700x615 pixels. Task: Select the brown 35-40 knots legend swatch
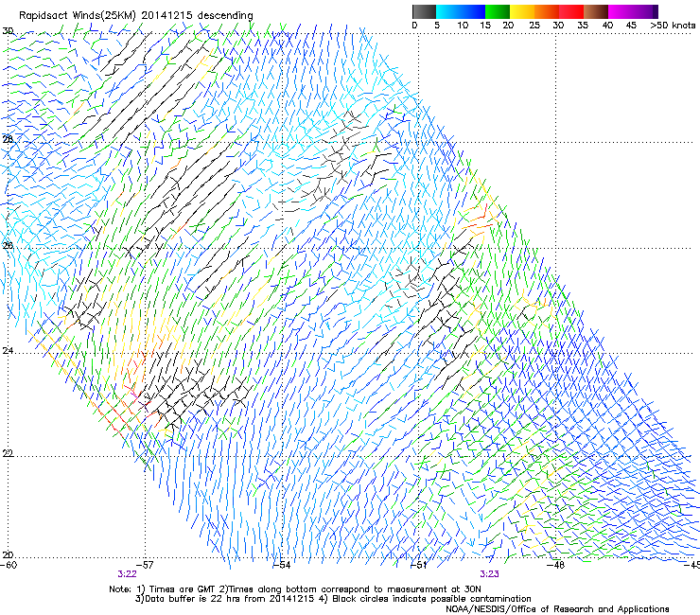596,11
